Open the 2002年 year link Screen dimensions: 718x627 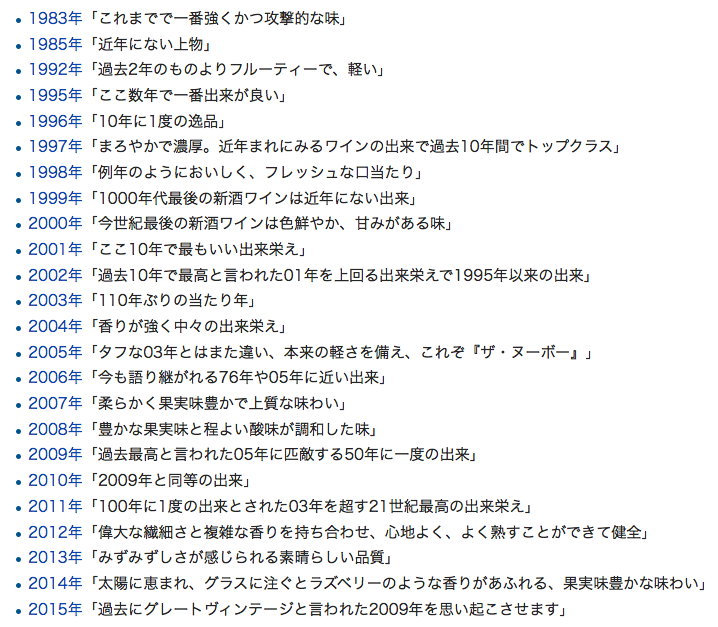(x=55, y=275)
